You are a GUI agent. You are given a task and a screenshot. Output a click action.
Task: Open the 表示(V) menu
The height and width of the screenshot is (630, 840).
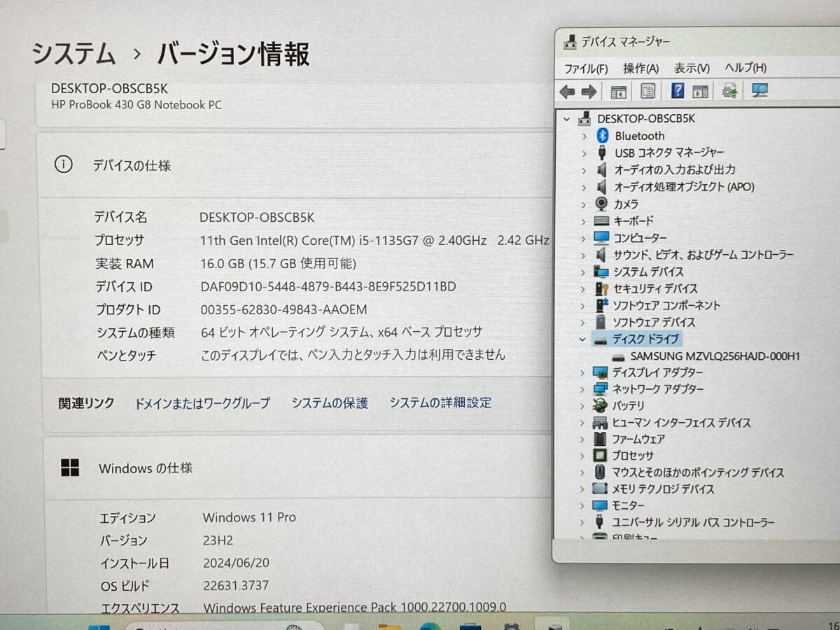(692, 68)
